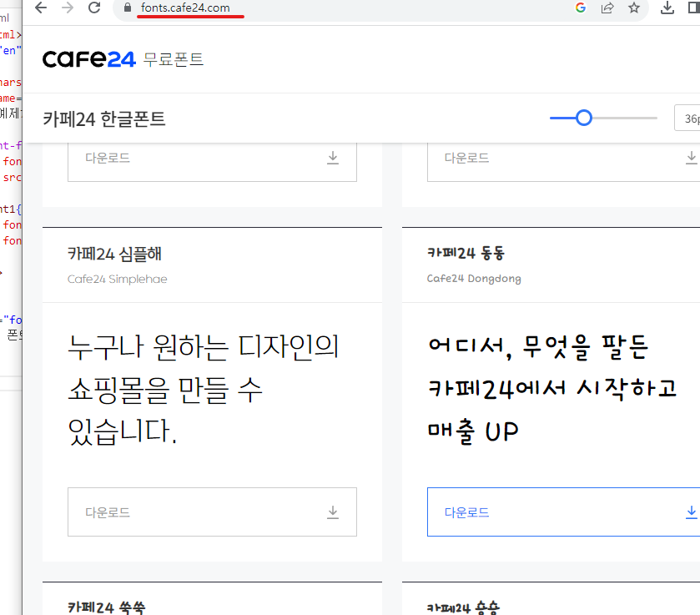Share this page using the share icon
The image size is (700, 615).
pyautogui.click(x=607, y=8)
